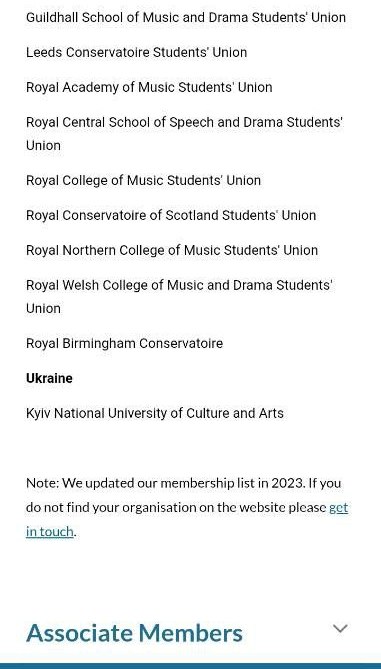This screenshot has width=381, height=669.
Task: Select Kyiv National University of Culture and Arts
Action: click(x=155, y=413)
